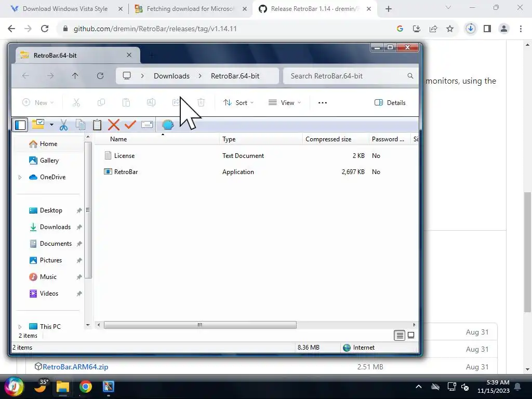Click the New button in command bar
532x399 pixels.
(x=37, y=102)
